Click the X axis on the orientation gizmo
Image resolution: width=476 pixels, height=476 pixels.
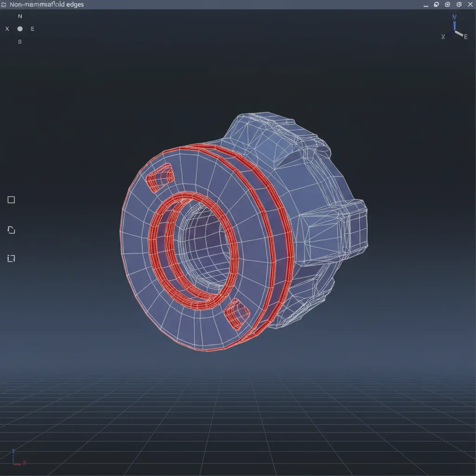pos(443,36)
